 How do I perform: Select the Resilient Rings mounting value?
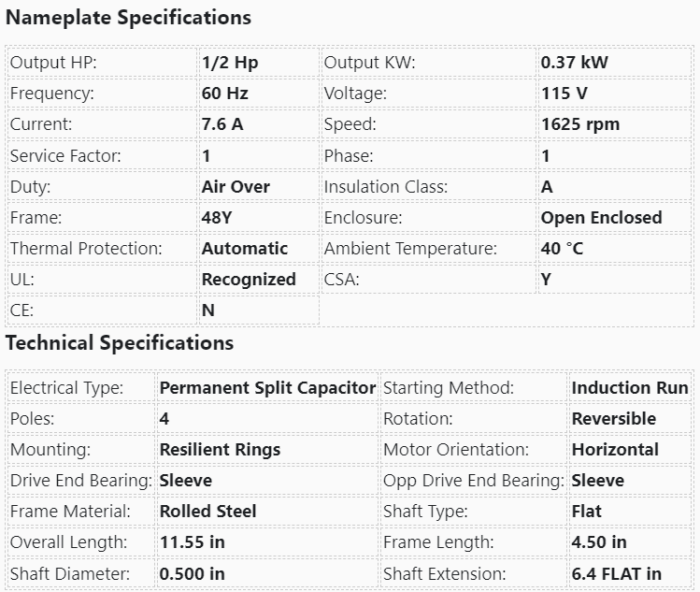(x=220, y=450)
